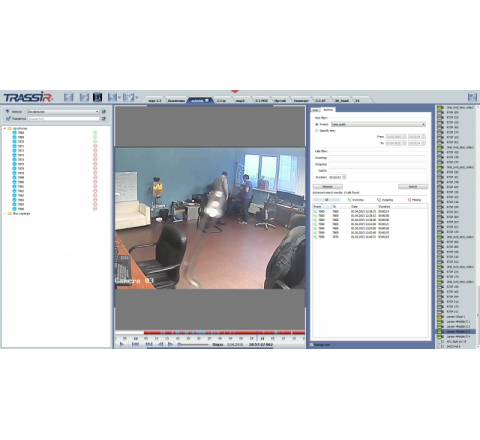480x440 pixels.
Task: Sort results by the Date column
Action: [363, 207]
